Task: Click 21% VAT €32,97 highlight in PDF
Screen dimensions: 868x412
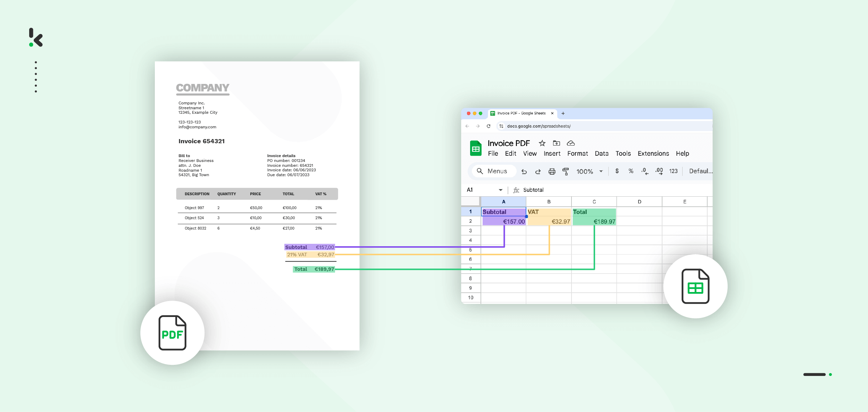Action: pyautogui.click(x=310, y=255)
